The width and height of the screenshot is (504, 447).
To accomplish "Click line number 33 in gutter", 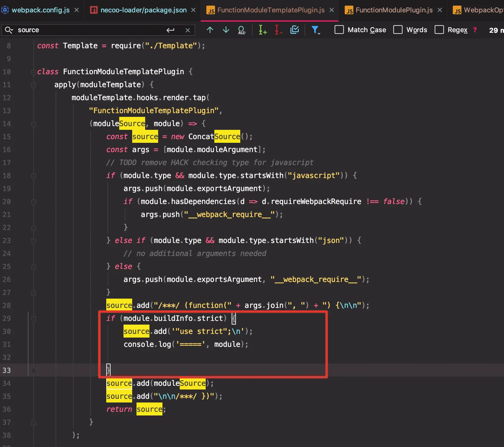I will click(x=6, y=370).
